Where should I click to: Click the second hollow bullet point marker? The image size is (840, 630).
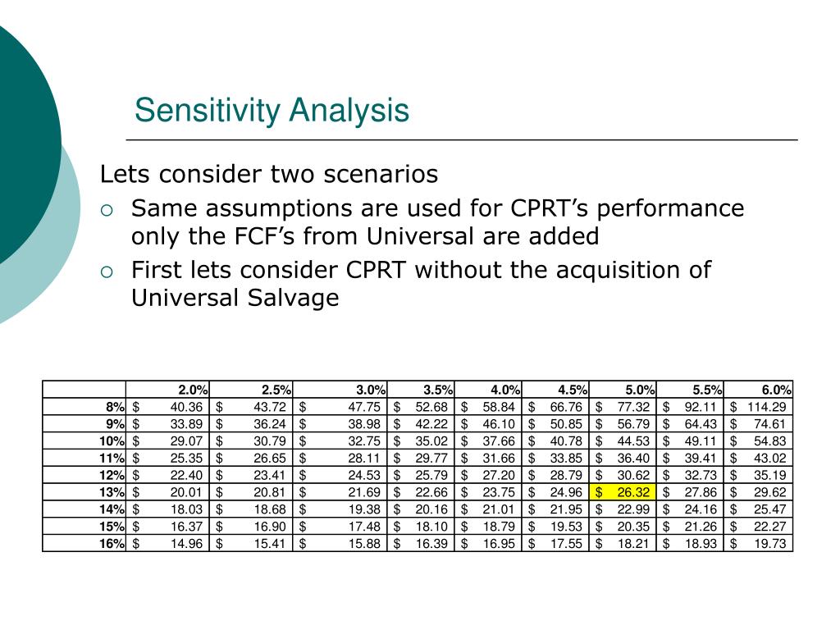coord(107,272)
